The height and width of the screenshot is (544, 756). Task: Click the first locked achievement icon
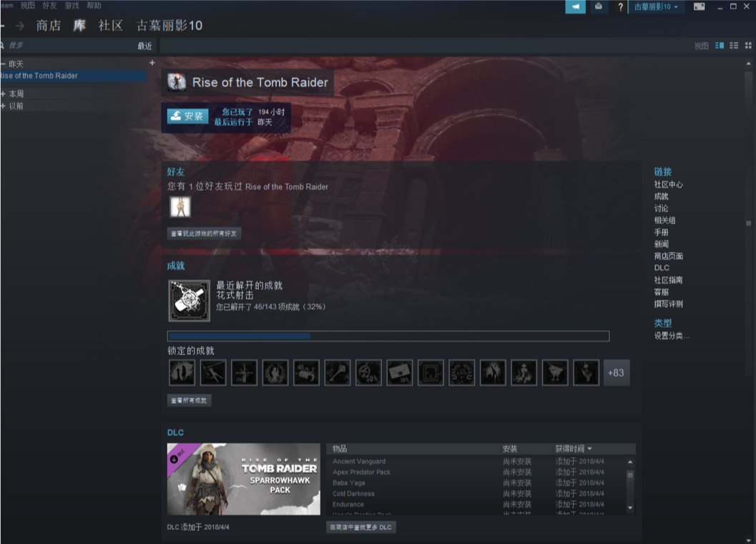point(182,373)
